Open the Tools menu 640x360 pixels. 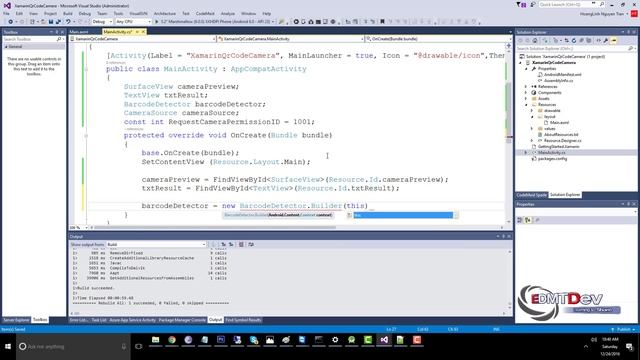point(118,13)
